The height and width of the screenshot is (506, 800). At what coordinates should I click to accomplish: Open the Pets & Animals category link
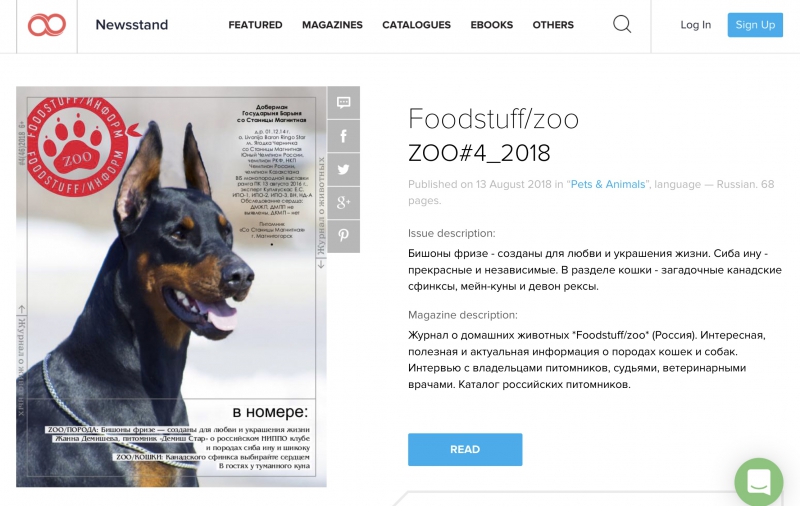click(608, 184)
